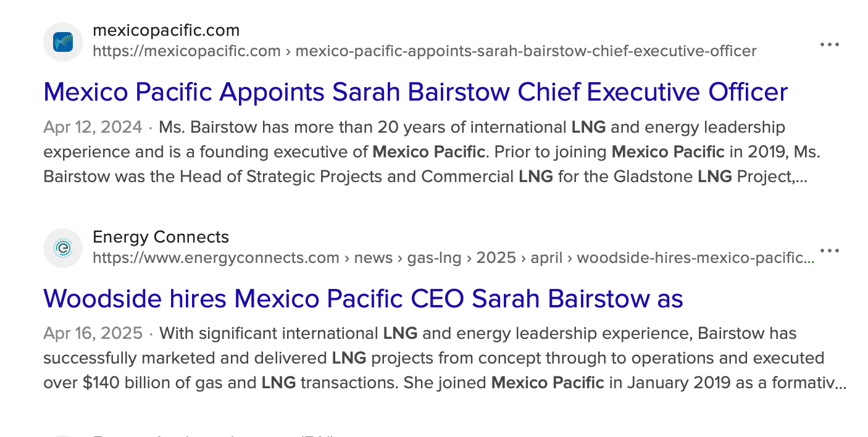The image size is (868, 437).
Task: Click the Apr 12, 2024 date
Action: [93, 128]
